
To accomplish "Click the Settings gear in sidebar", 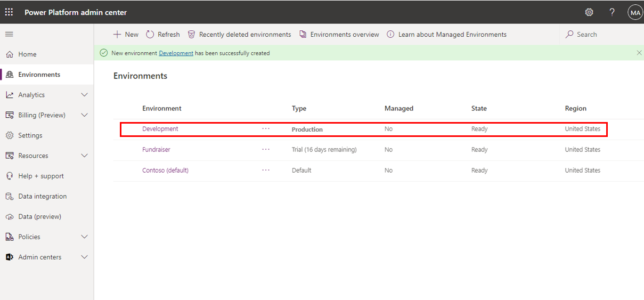I will [x=9, y=135].
